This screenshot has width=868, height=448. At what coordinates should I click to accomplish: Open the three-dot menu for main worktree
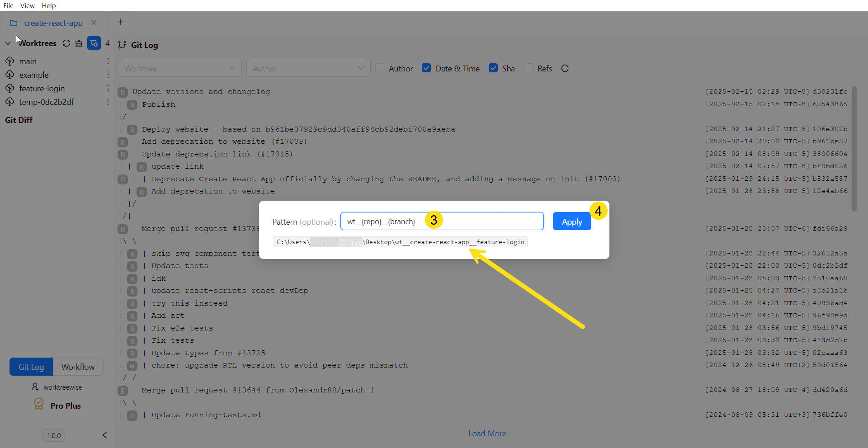(x=108, y=61)
